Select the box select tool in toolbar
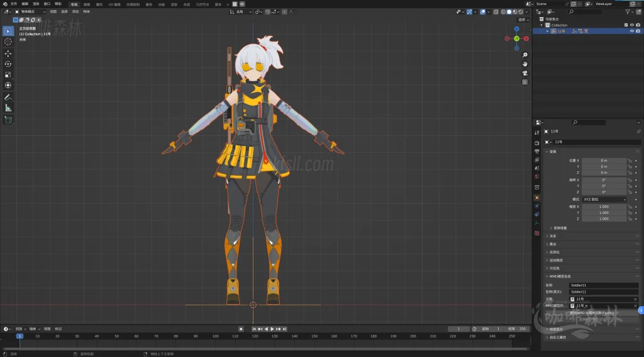Viewport: 644px width, 357px height. coord(8,31)
